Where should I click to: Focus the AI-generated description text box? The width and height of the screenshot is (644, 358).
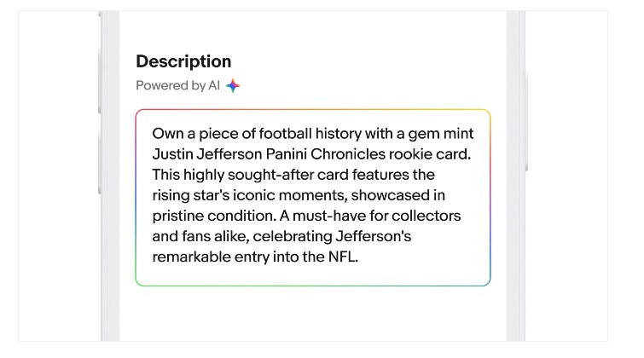point(313,198)
